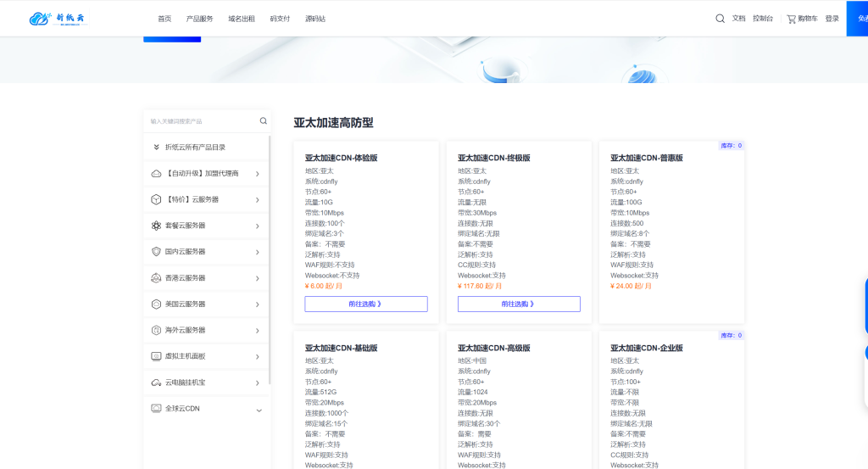
Task: Click 前往选购 under 亚太加速CDN-体验版
Action: click(x=366, y=304)
